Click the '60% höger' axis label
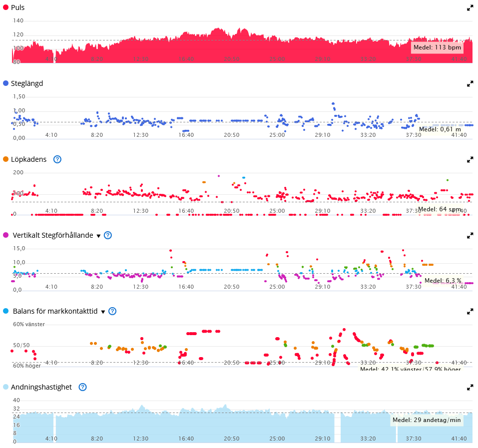 tap(27, 366)
